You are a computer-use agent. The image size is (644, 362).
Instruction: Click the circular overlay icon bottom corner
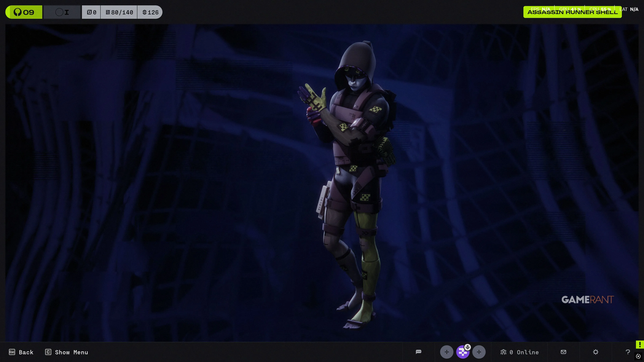638,356
